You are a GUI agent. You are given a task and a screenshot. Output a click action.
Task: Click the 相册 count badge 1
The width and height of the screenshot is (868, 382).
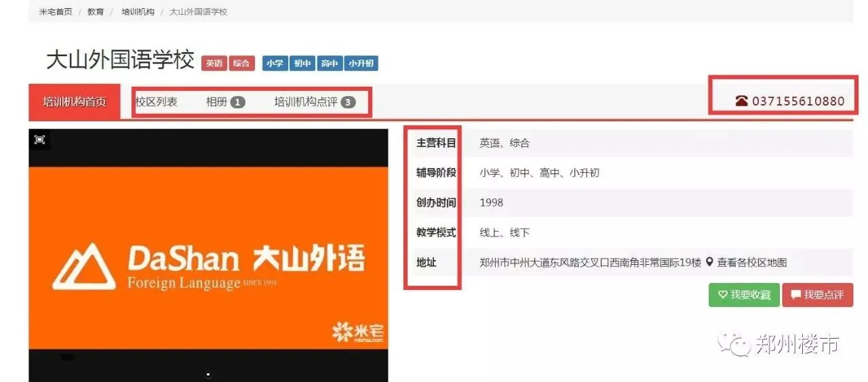pos(237,102)
